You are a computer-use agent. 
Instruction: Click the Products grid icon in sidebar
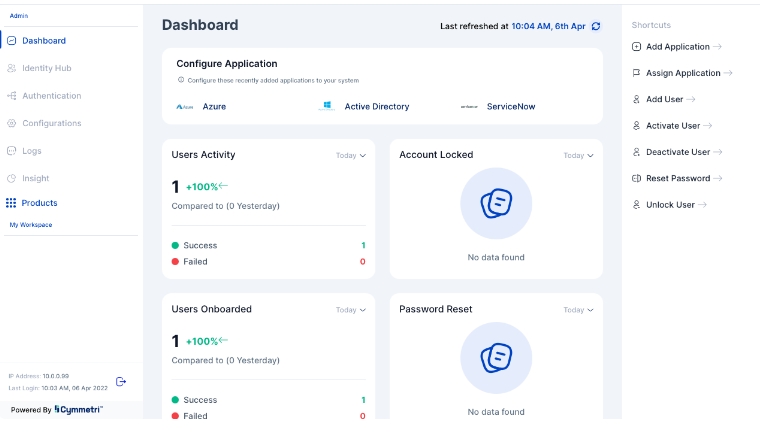tap(11, 203)
